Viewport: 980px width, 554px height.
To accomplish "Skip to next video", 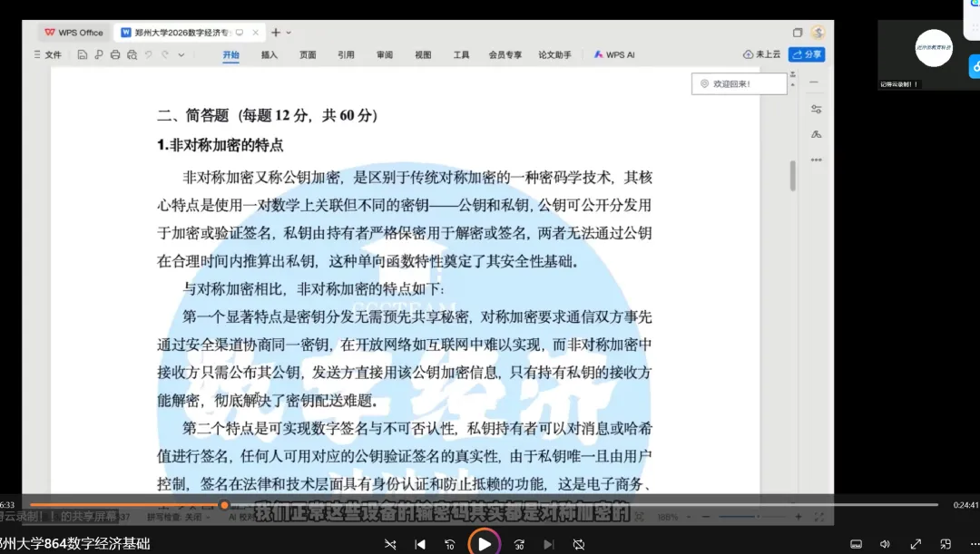I will tap(549, 545).
